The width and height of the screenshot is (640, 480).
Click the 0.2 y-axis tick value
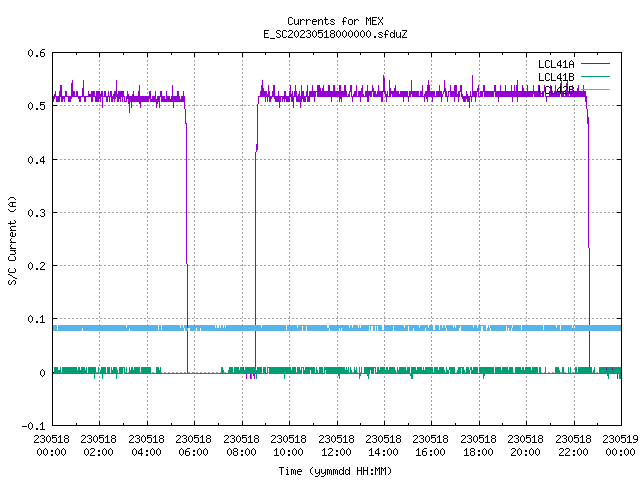(x=36, y=266)
